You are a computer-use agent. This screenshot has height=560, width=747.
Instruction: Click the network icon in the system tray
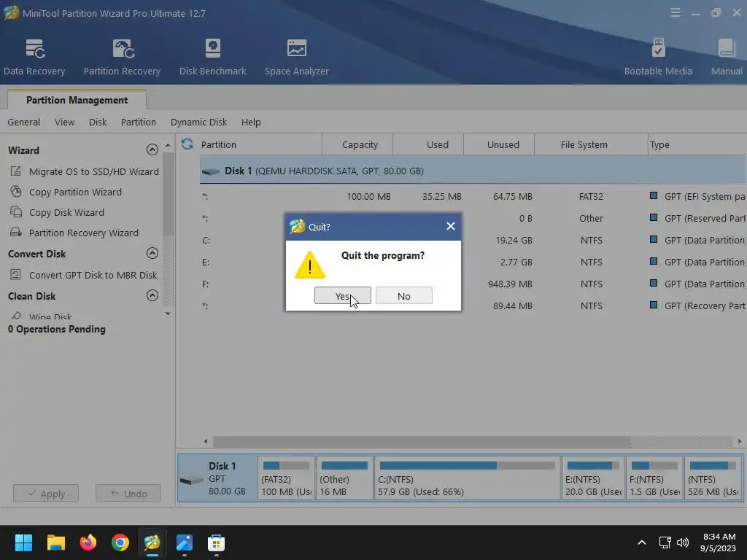(665, 542)
